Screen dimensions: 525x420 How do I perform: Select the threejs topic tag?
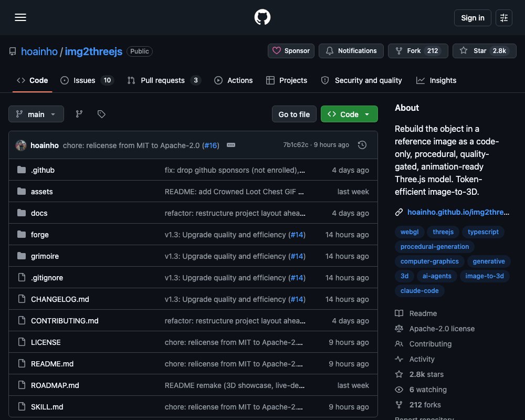[x=443, y=232]
